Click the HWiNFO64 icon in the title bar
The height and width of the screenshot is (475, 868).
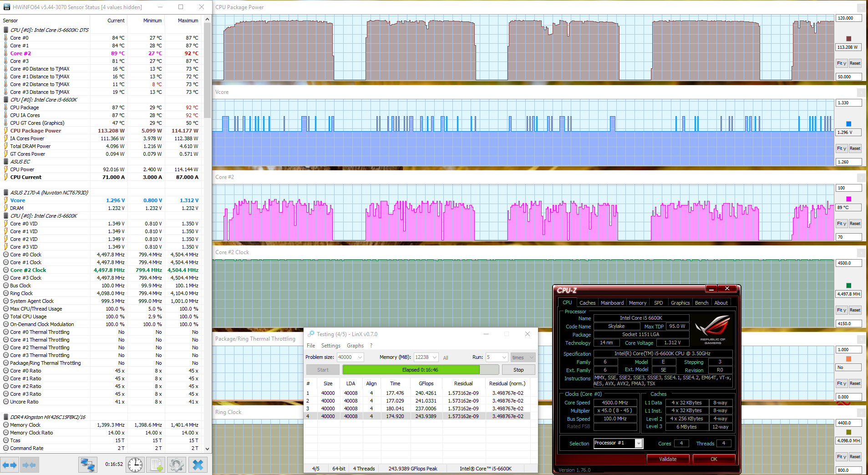(x=7, y=7)
